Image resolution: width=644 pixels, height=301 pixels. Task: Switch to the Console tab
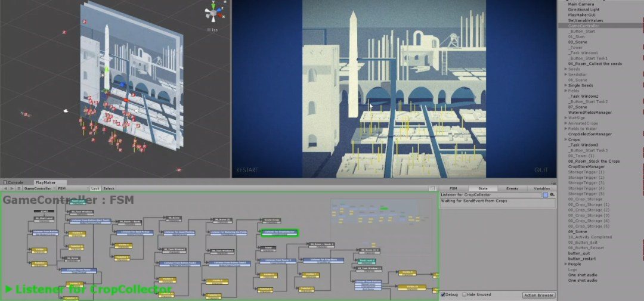(13, 182)
